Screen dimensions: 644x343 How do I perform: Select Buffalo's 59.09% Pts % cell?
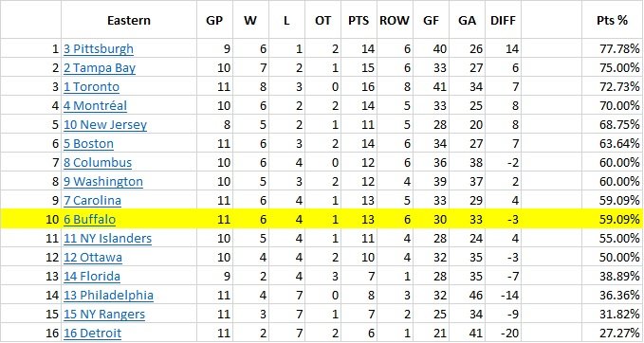pyautogui.click(x=613, y=220)
